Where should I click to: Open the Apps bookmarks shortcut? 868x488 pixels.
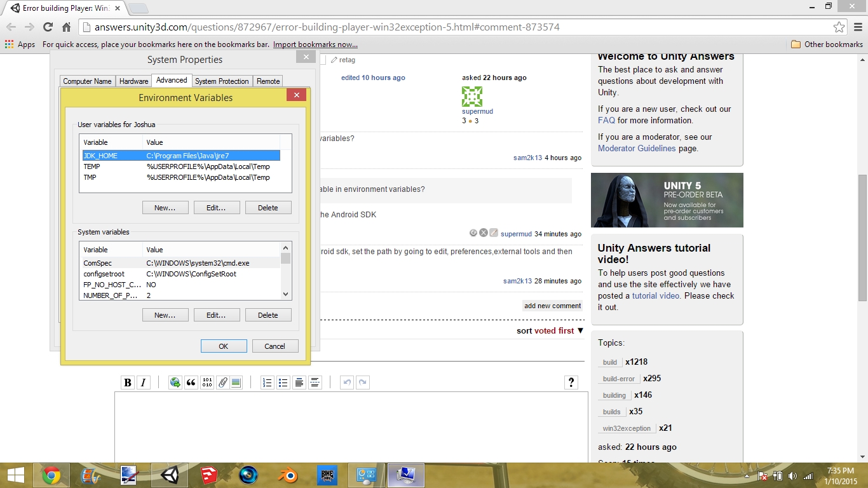coord(20,44)
